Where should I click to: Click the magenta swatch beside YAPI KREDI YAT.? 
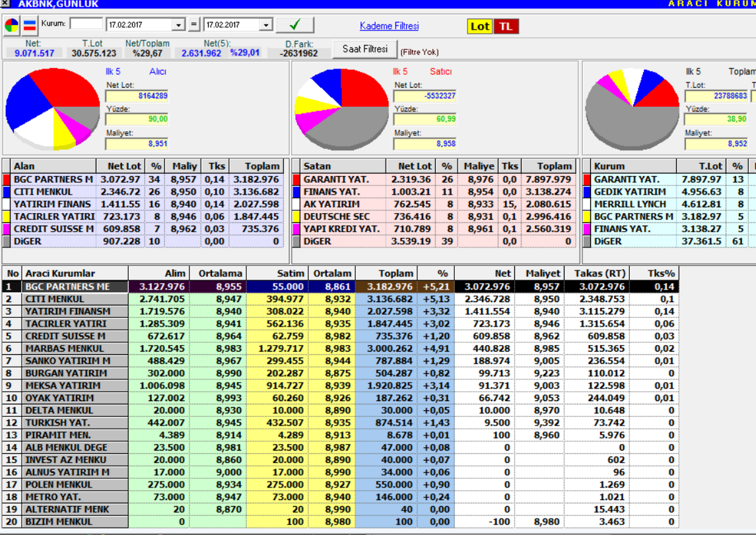(x=296, y=229)
